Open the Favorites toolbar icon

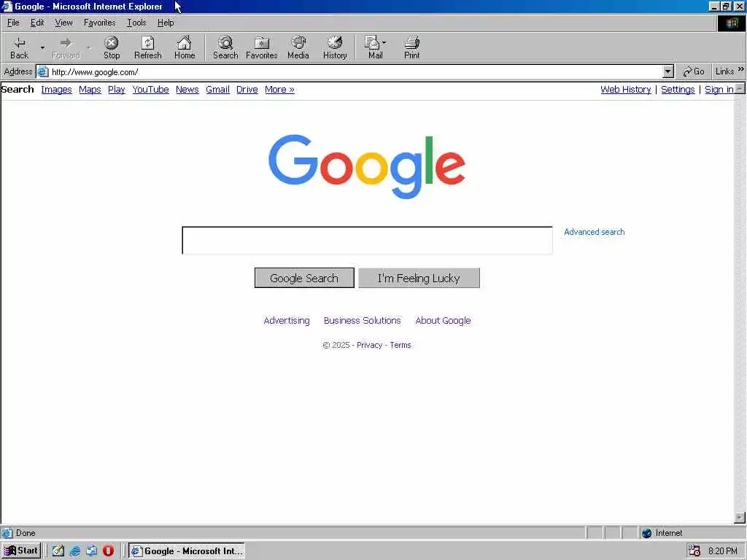click(262, 47)
